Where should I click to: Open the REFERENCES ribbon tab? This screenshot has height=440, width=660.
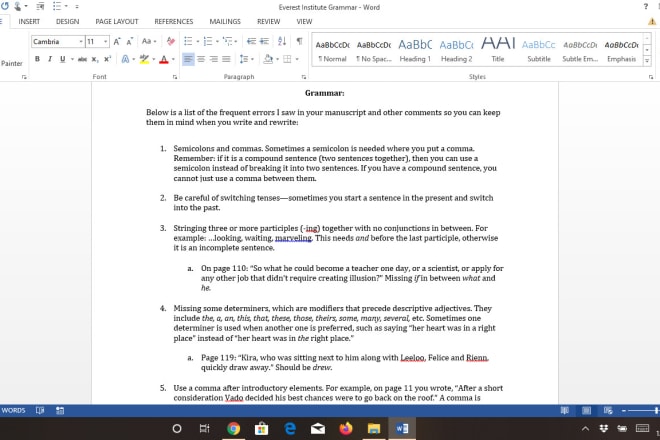click(173, 21)
